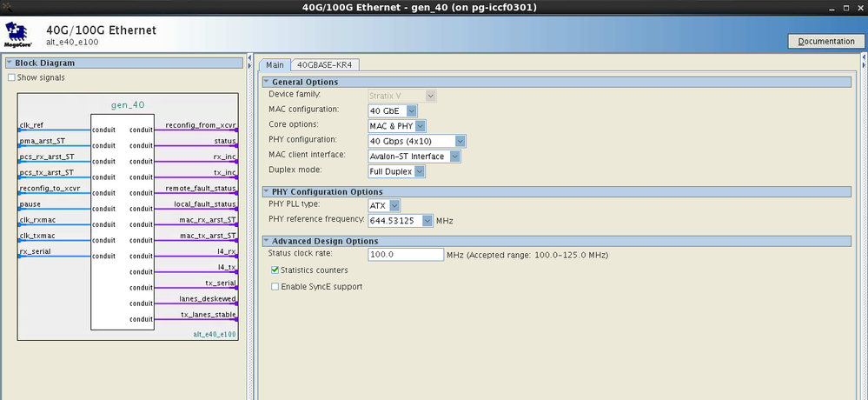This screenshot has width=868, height=400.
Task: Select the gen_40 block title
Action: click(x=128, y=104)
